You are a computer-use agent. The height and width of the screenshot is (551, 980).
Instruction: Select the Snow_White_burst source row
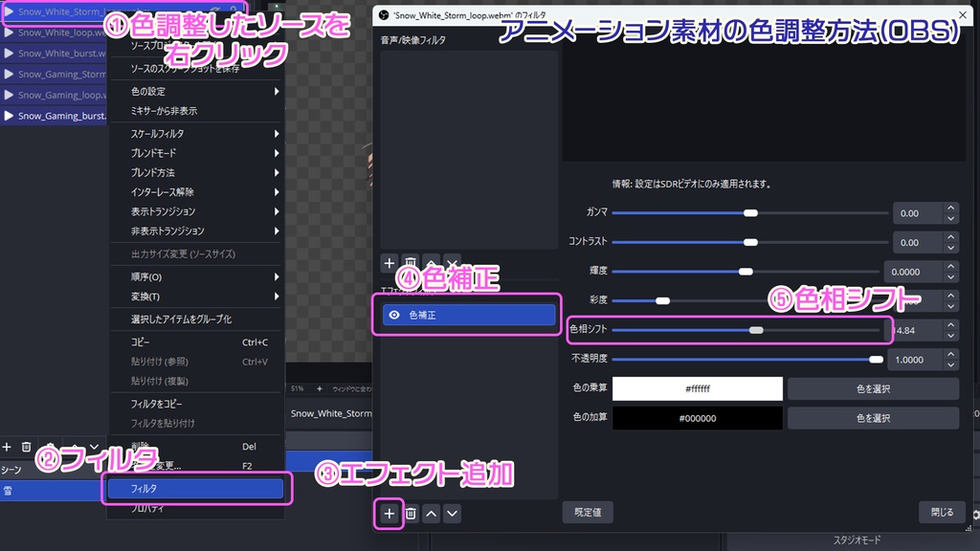coord(55,54)
